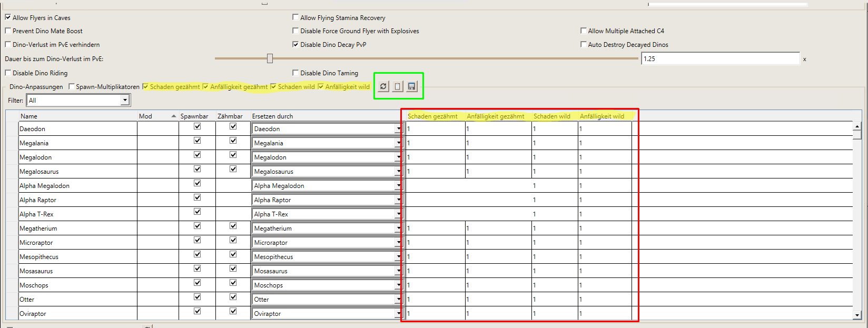Click the Schaden gezähmt cell for Daeodon

point(435,129)
